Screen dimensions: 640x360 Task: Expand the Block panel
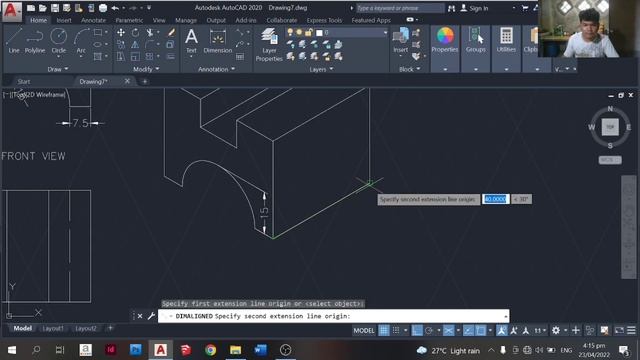(x=409, y=69)
